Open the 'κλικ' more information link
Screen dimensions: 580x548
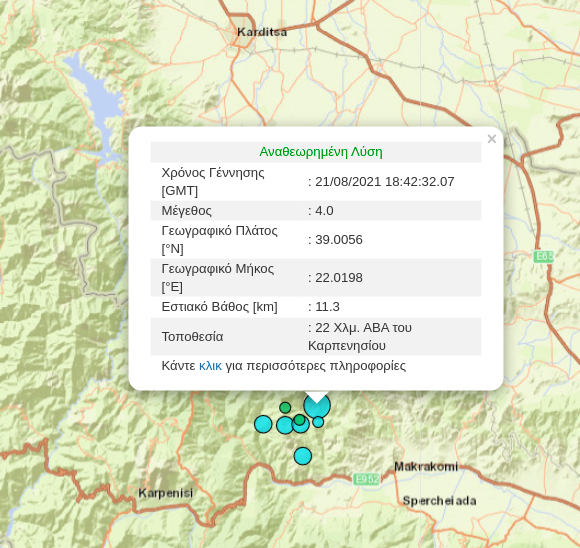(210, 366)
